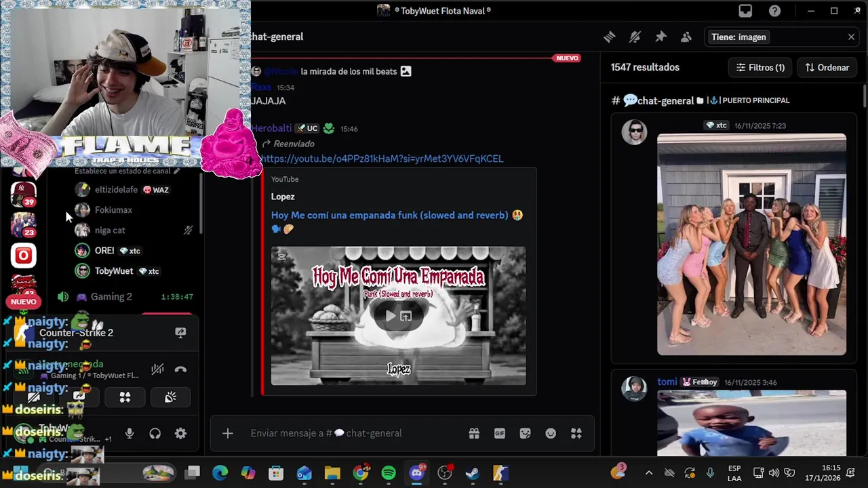The height and width of the screenshot is (488, 868).
Task: Open taskbar volume control
Action: click(774, 473)
